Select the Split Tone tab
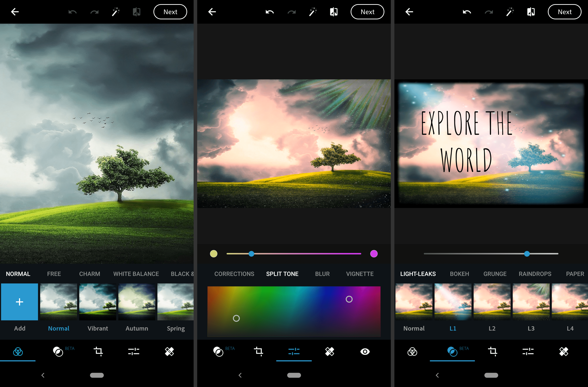This screenshot has width=588, height=387. [282, 274]
